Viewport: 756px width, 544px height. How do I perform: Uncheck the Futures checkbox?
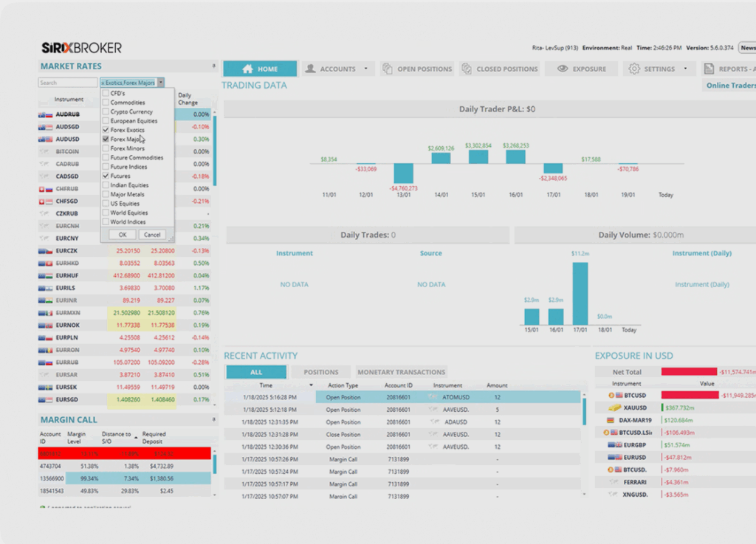click(106, 176)
